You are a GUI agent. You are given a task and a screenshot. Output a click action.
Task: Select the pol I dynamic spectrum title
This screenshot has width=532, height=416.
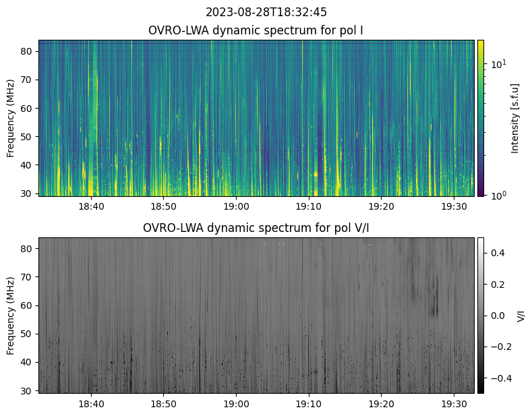256,30
